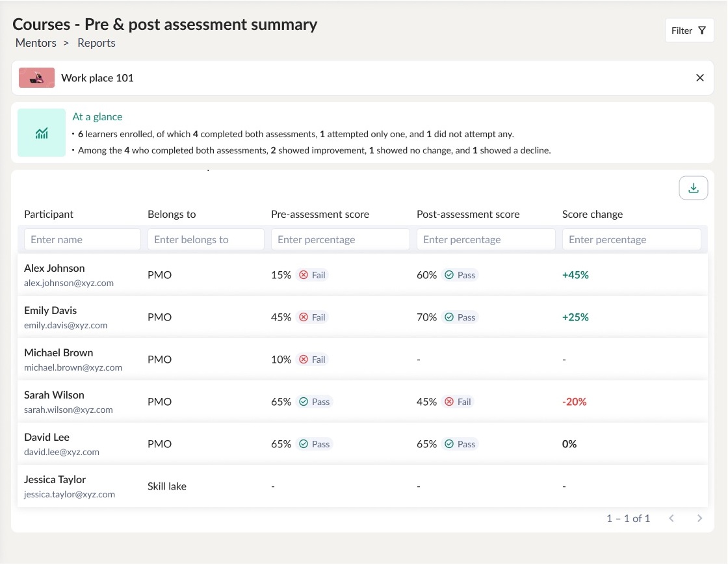Click the percentage filter under Pre-assessment score
Viewport: 728px width, 565px height.
point(340,239)
